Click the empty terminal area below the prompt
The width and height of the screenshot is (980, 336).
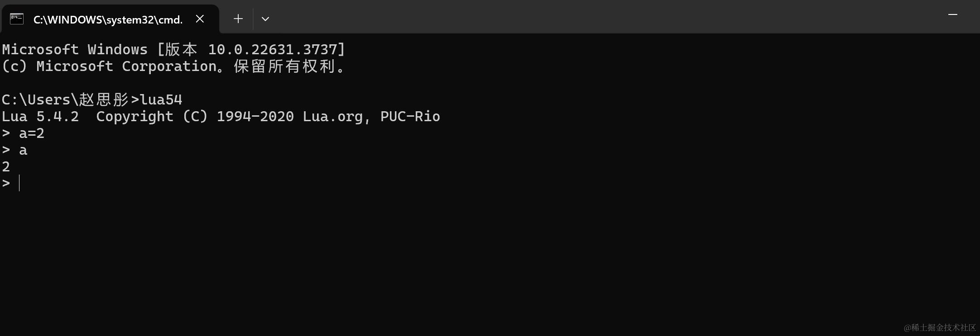489,262
